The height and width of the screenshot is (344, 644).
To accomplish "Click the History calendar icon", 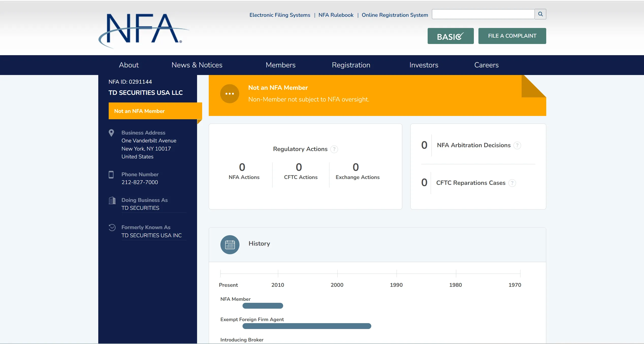I will [230, 245].
